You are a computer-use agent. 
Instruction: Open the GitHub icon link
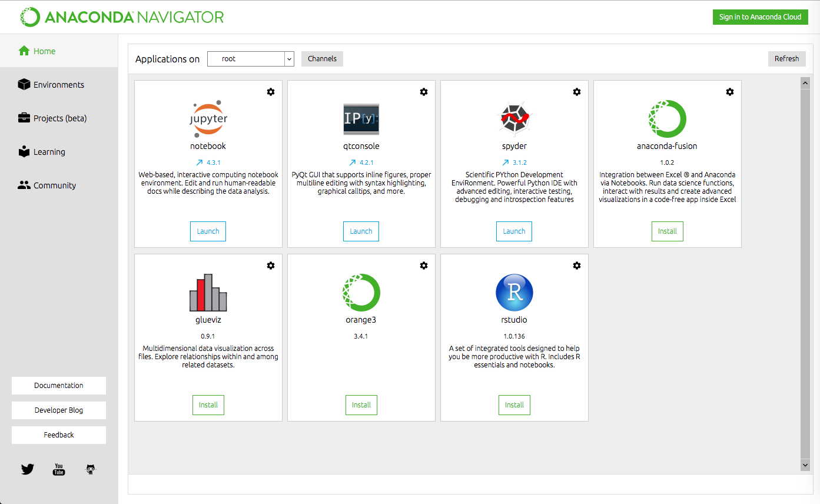(90, 469)
